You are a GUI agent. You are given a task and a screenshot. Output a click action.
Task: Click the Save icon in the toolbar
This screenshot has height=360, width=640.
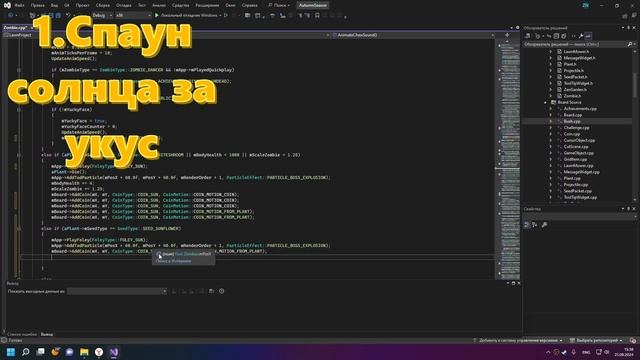[x=51, y=16]
